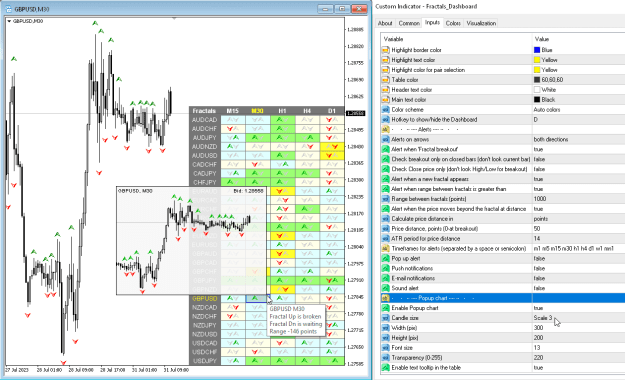
Task: Click the Pop up alert row icon
Action: tap(385, 258)
